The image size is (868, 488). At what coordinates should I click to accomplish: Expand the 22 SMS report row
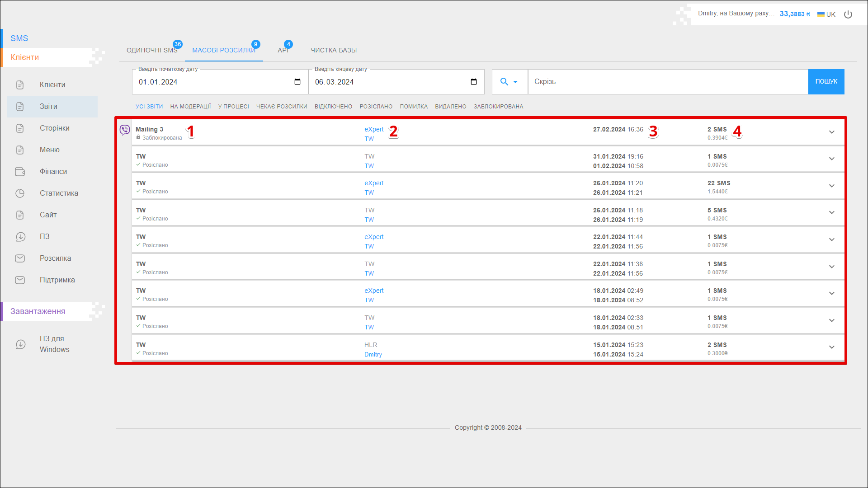coord(831,186)
